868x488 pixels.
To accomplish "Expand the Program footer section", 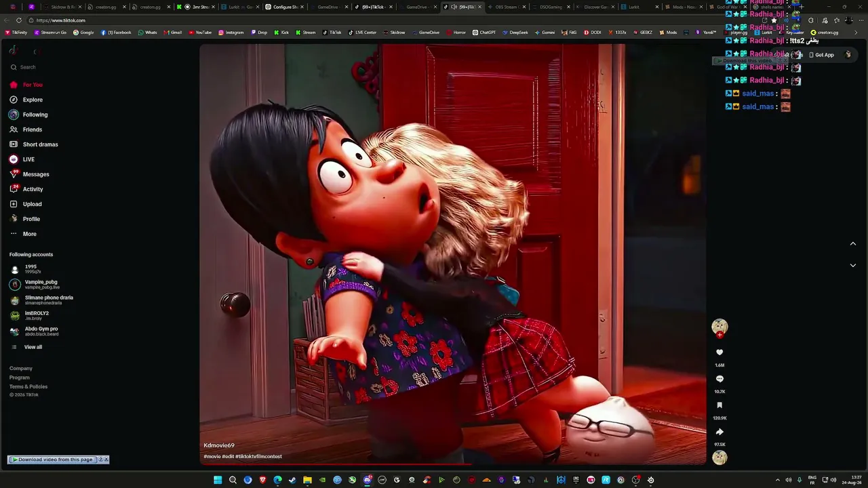I will pos(20,378).
